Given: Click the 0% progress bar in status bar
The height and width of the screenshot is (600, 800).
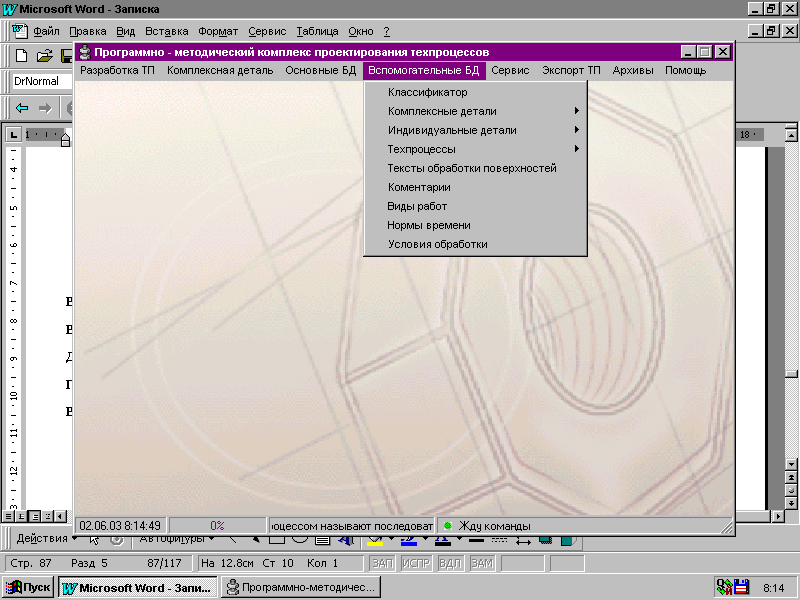Looking at the screenshot, I should [217, 526].
